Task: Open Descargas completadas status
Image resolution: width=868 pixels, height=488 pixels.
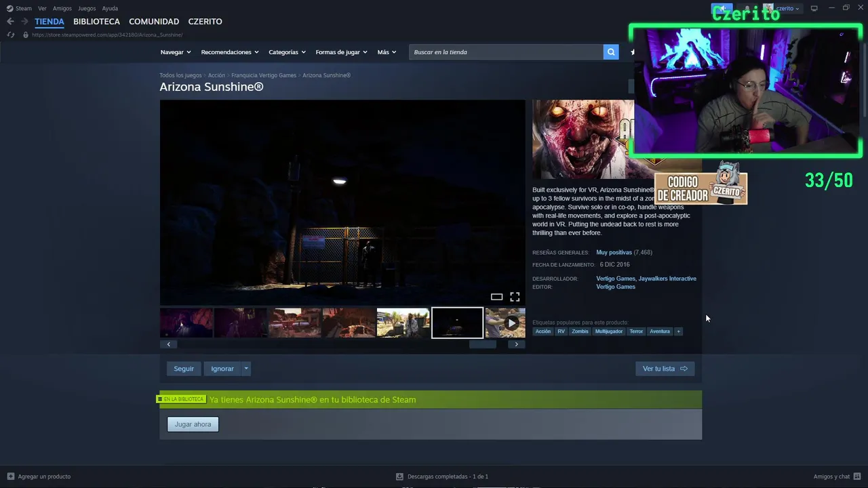Action: (442, 476)
